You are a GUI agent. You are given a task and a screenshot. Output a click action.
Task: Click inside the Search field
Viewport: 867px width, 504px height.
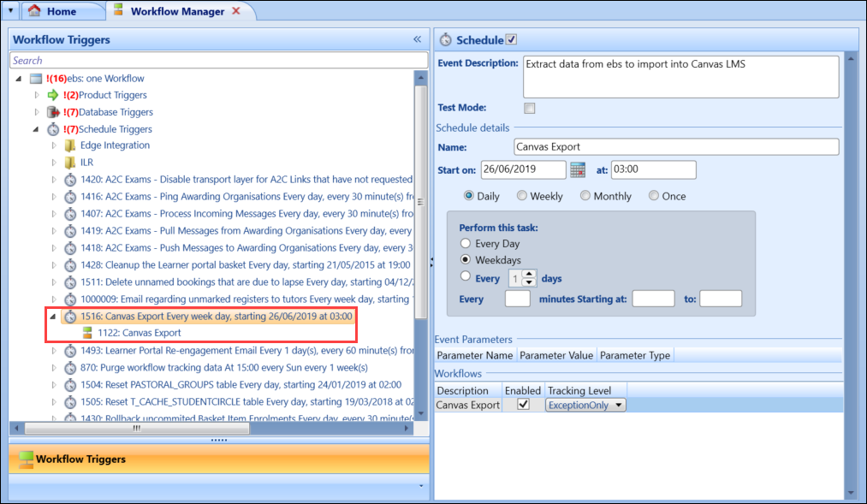click(x=214, y=60)
